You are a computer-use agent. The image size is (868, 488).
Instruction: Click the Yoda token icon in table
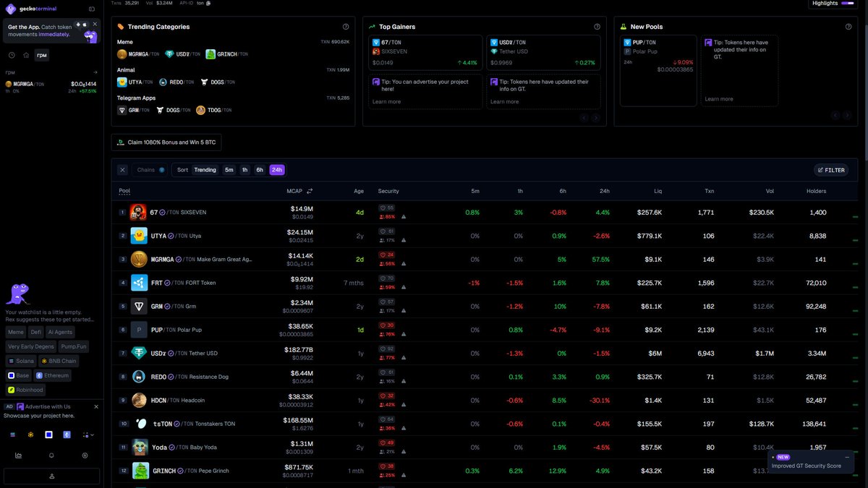coord(140,447)
